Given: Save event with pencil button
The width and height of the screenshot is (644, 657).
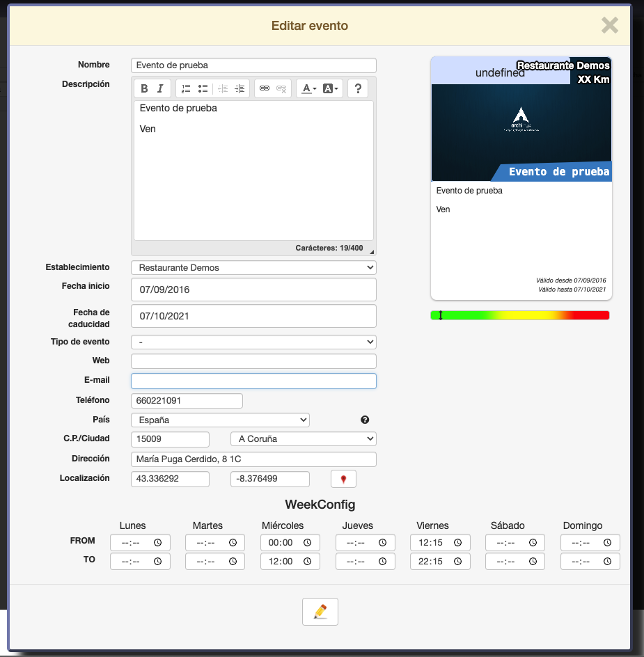Looking at the screenshot, I should tap(320, 612).
